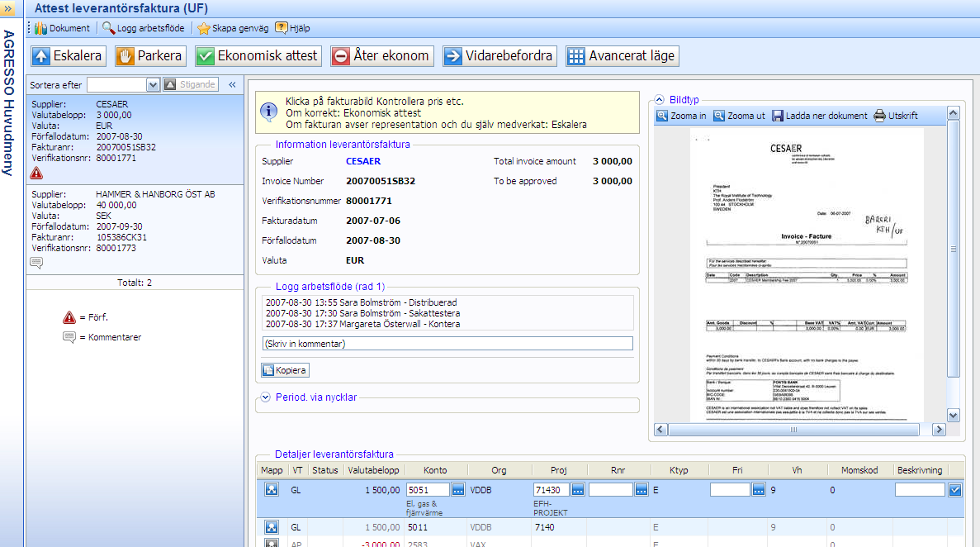
Task: Click Mapp icon on the 5051 row
Action: 272,490
